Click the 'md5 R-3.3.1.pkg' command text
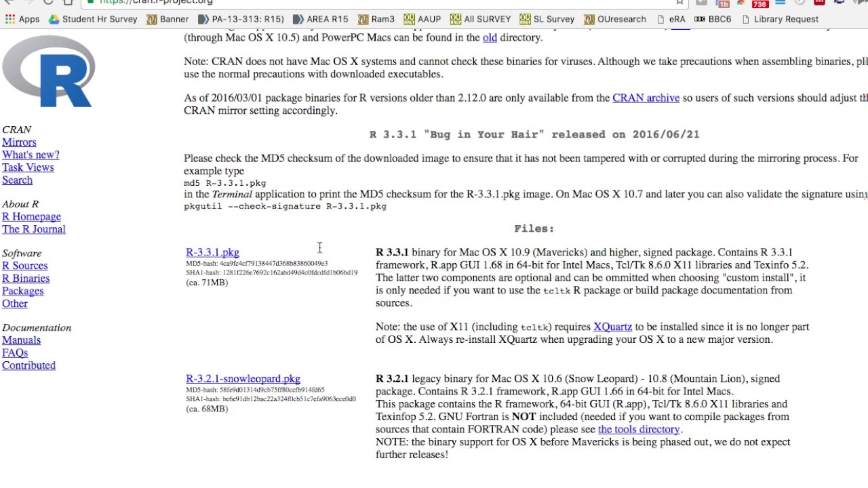 pyautogui.click(x=224, y=183)
